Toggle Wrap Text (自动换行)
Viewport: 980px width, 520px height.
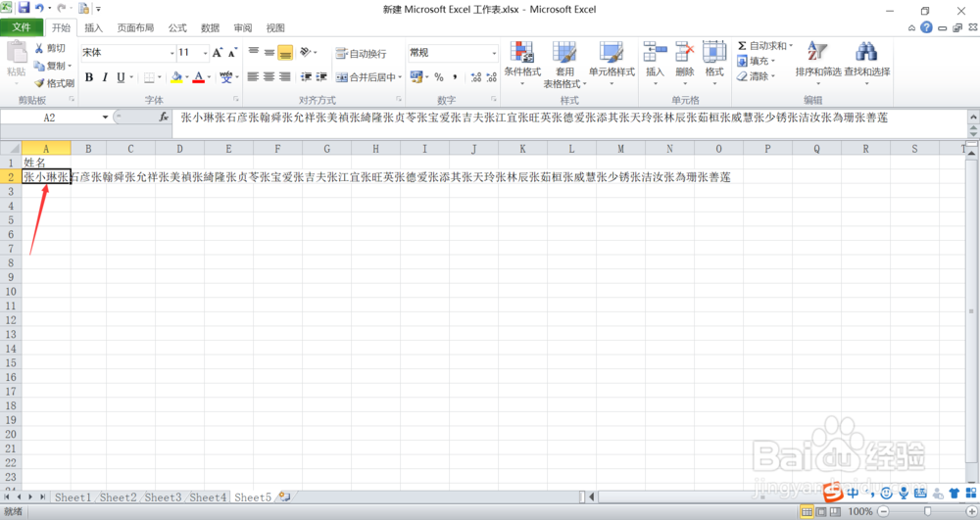click(x=362, y=54)
